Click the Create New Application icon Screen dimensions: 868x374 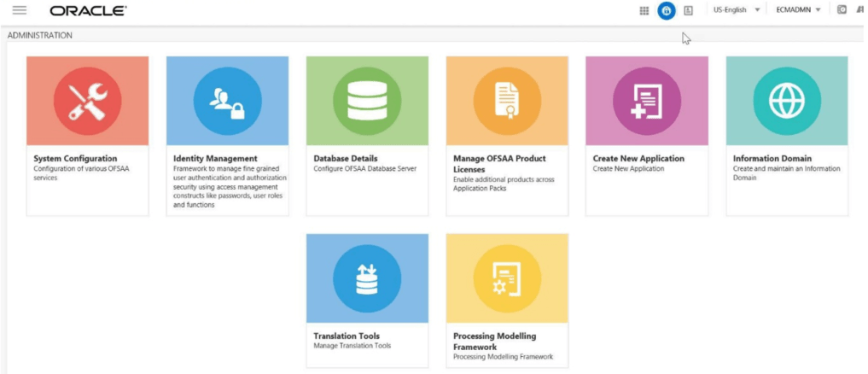tap(647, 101)
